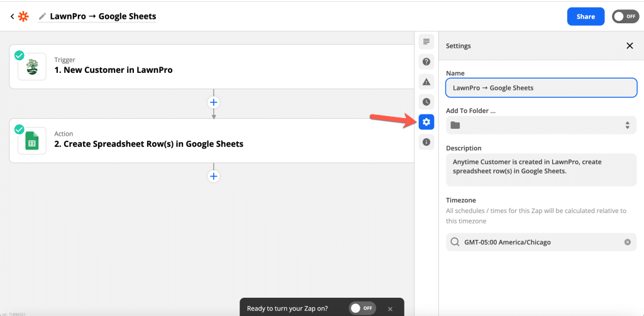Add a step after the Google Sheets action
Screen dimensions: 644x316
pyautogui.click(x=214, y=176)
